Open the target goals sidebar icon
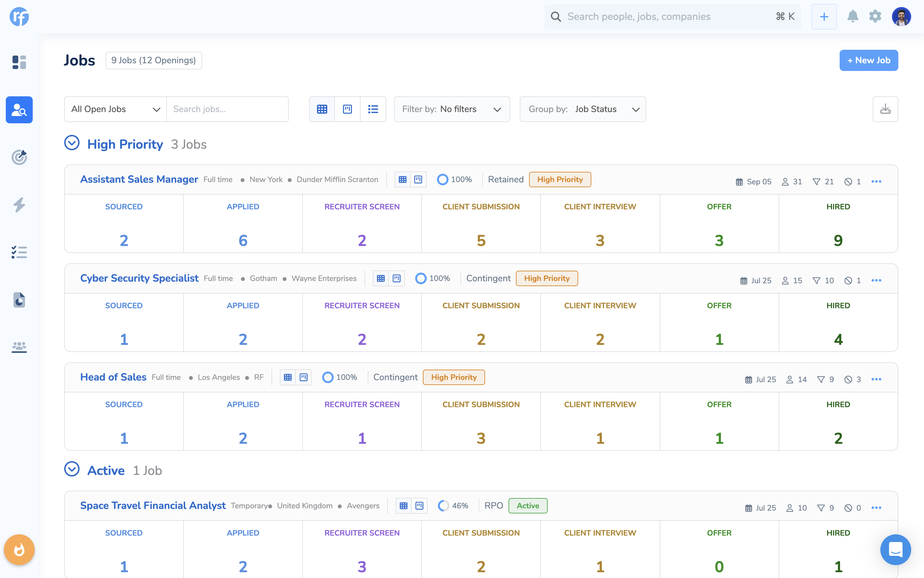This screenshot has width=924, height=578. pyautogui.click(x=19, y=157)
